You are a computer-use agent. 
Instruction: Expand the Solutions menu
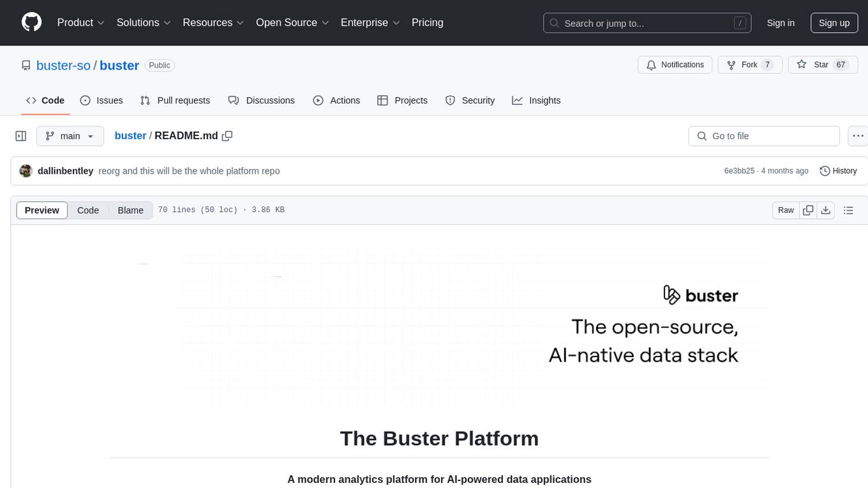(x=144, y=22)
